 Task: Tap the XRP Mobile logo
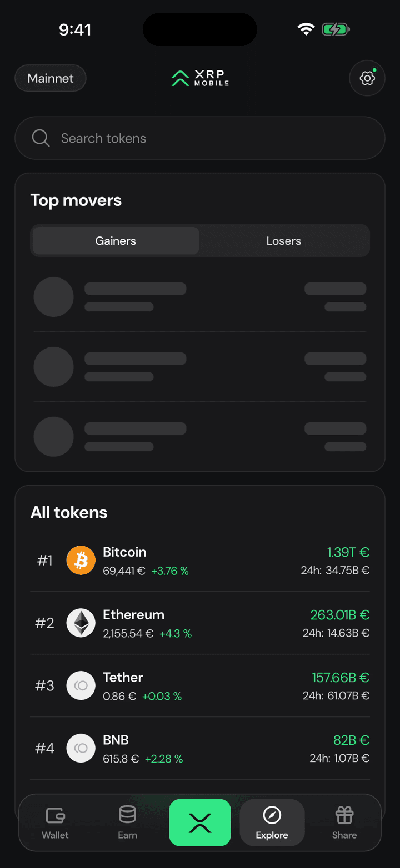(200, 78)
